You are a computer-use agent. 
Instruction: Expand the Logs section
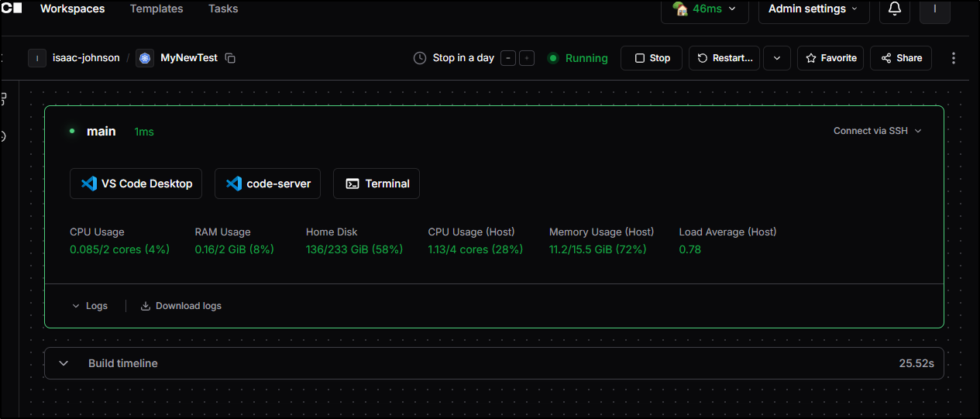(x=90, y=306)
